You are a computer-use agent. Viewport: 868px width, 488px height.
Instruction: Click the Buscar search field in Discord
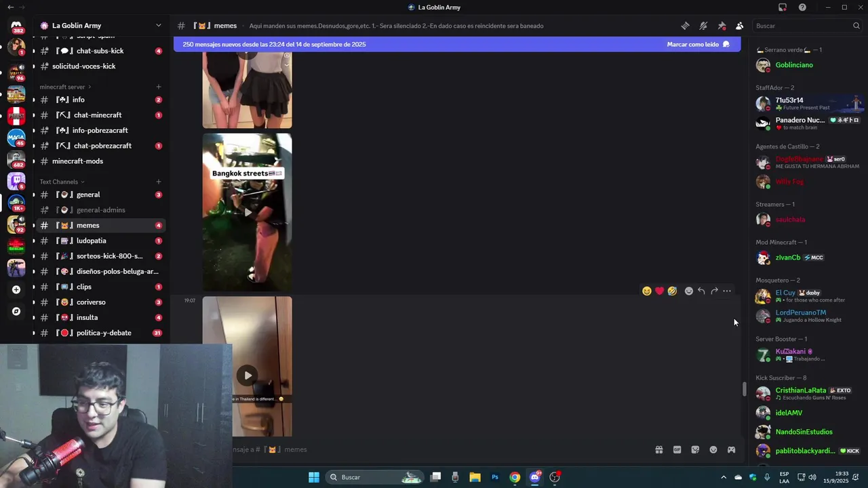[x=807, y=26]
